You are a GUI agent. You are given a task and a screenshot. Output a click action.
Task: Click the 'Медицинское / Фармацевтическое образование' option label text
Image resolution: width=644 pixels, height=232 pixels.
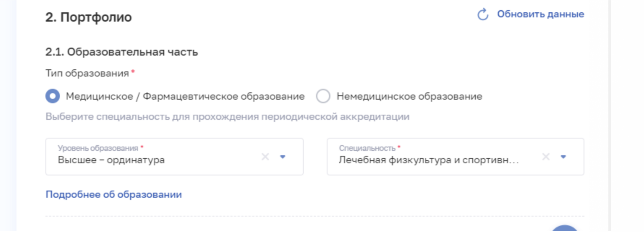(x=185, y=96)
